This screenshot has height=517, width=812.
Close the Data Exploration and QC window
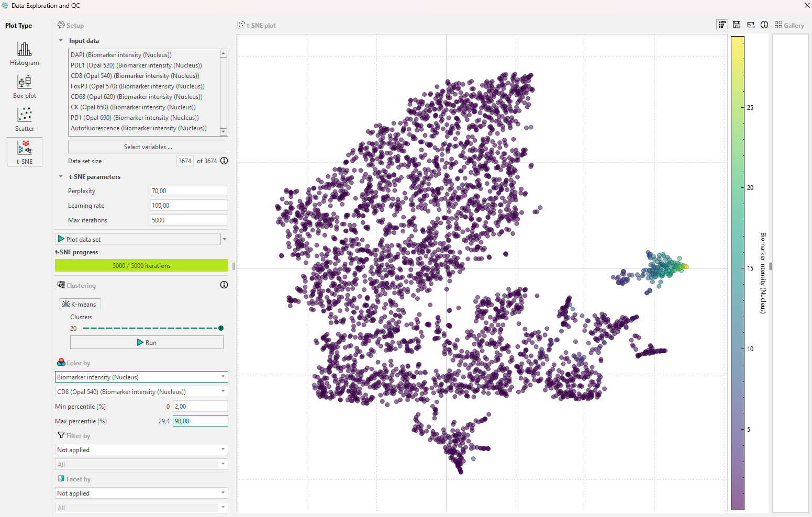(807, 5)
